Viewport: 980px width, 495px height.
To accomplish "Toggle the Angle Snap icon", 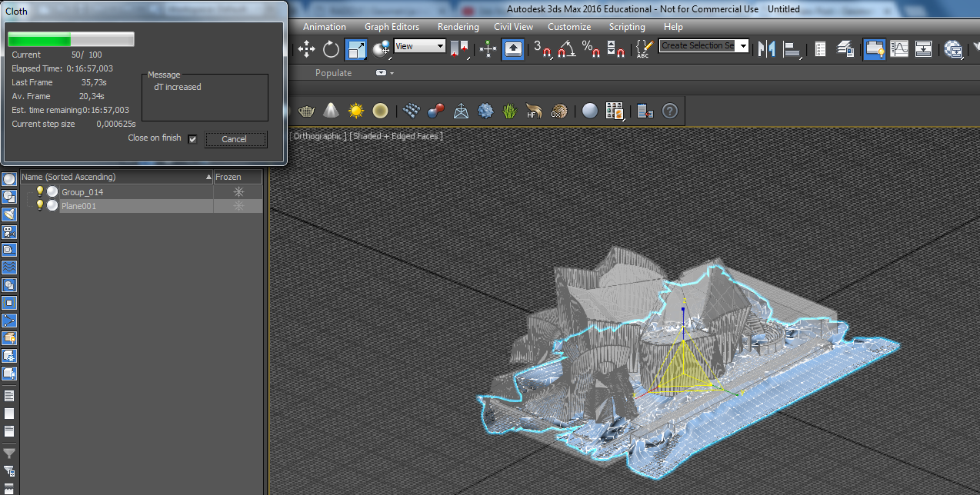I will (x=567, y=49).
